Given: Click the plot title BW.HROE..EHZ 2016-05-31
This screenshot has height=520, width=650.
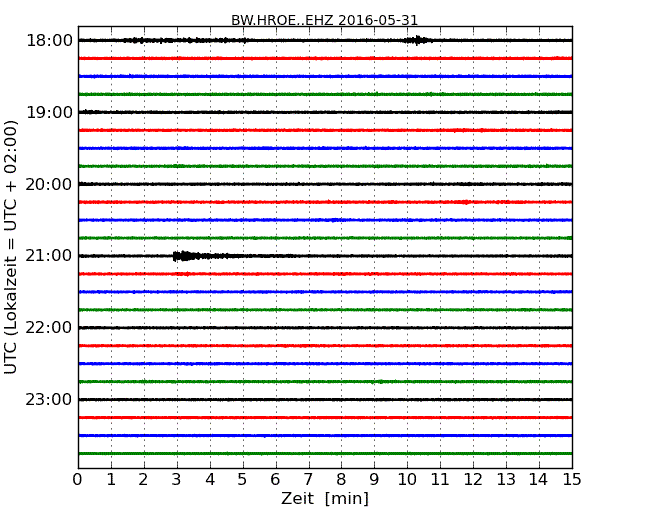Looking at the screenshot, I should pos(324,20).
